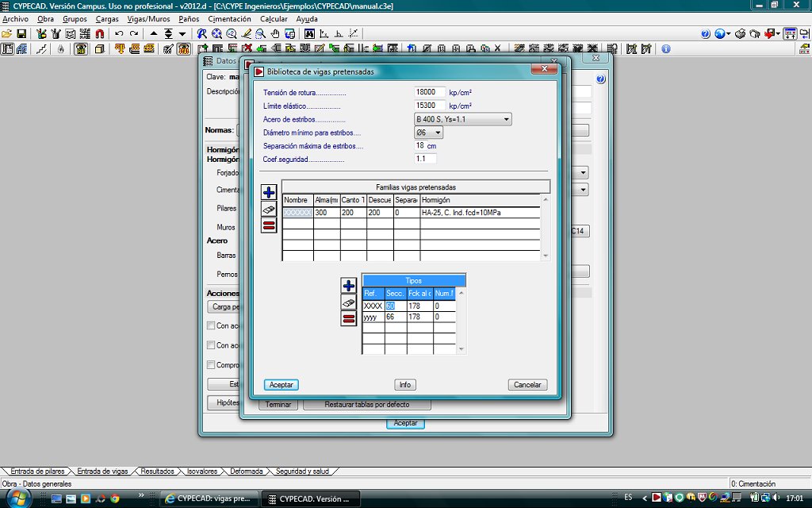Click the globe internet icon in toolbar
Viewport: 812px width, 508px height.
[719, 34]
